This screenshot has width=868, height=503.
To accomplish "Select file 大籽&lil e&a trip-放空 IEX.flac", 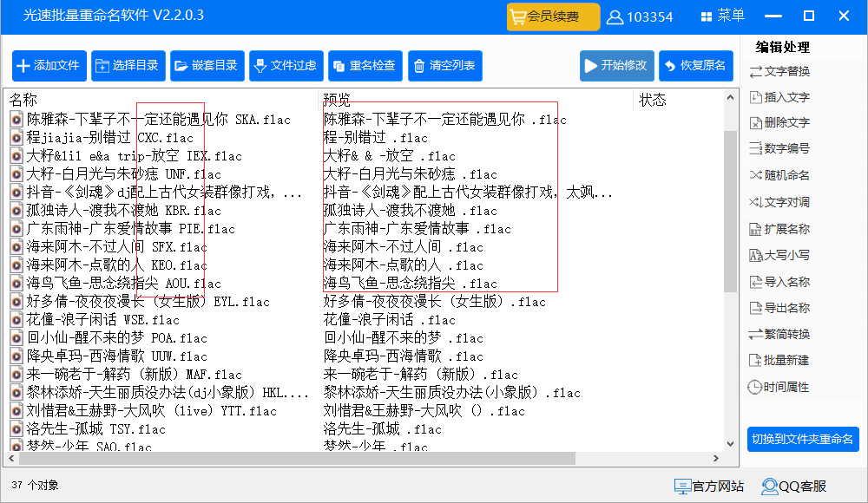I will pos(134,156).
